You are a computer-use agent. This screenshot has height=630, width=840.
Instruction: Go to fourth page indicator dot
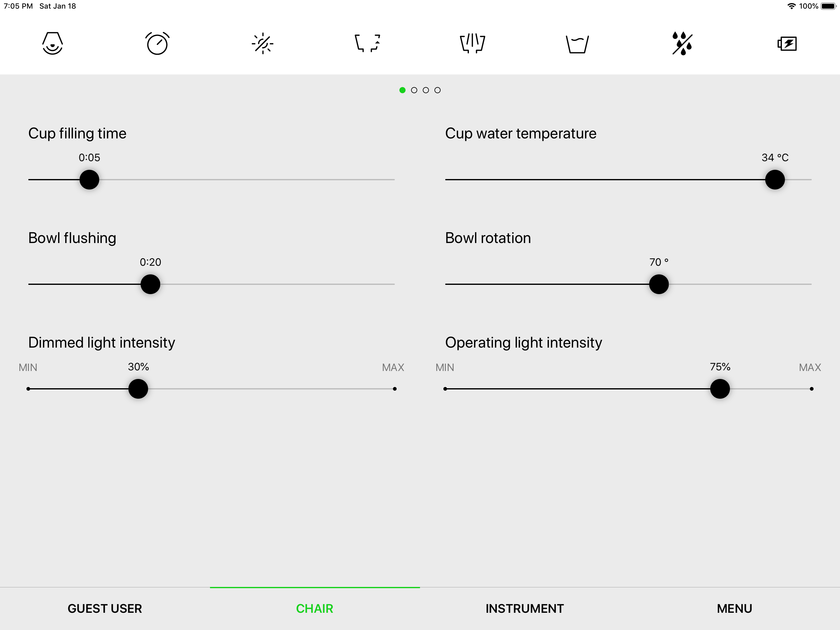438,90
